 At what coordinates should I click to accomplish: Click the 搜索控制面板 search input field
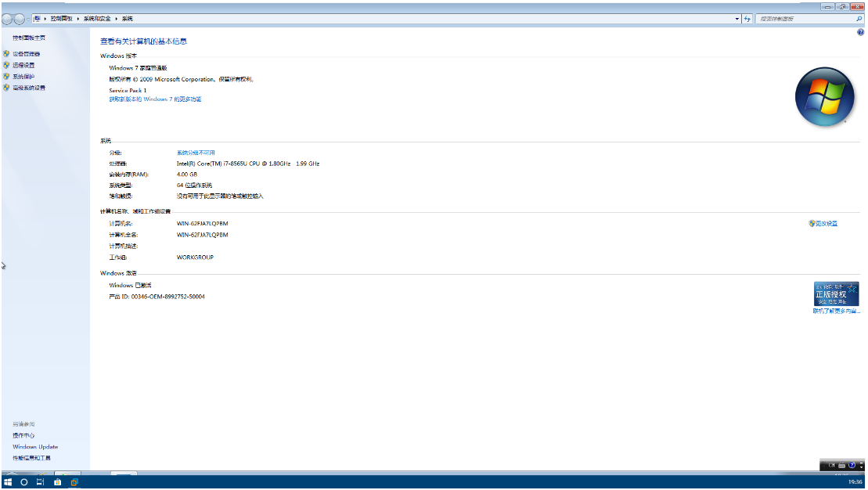pos(802,18)
